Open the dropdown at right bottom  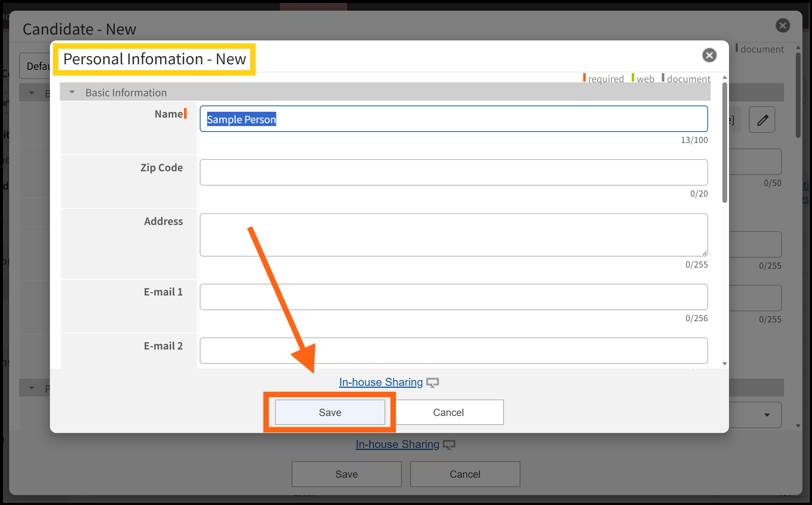(766, 415)
